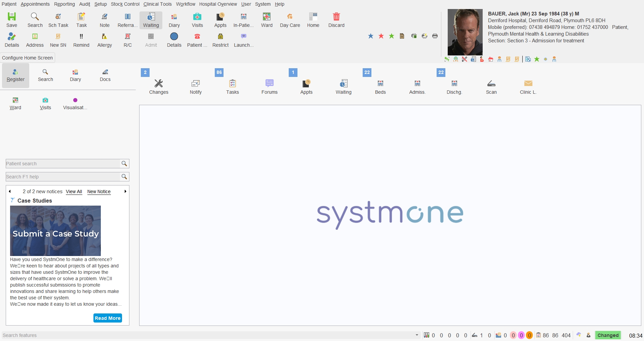Viewport: 644px width, 341px height.
Task: Add a Note via toolbar
Action: pos(105,20)
